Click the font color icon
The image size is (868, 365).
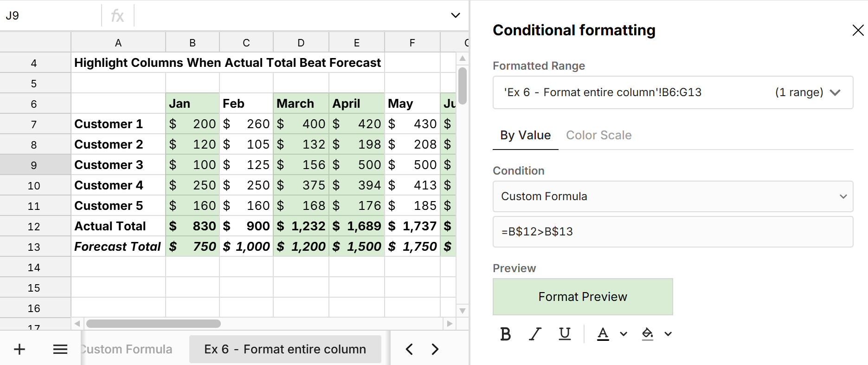click(x=603, y=334)
